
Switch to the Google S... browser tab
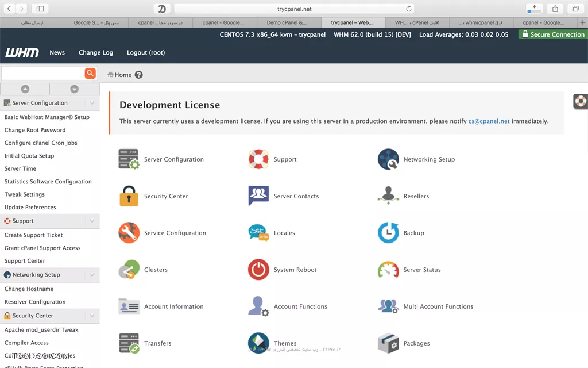[96, 22]
